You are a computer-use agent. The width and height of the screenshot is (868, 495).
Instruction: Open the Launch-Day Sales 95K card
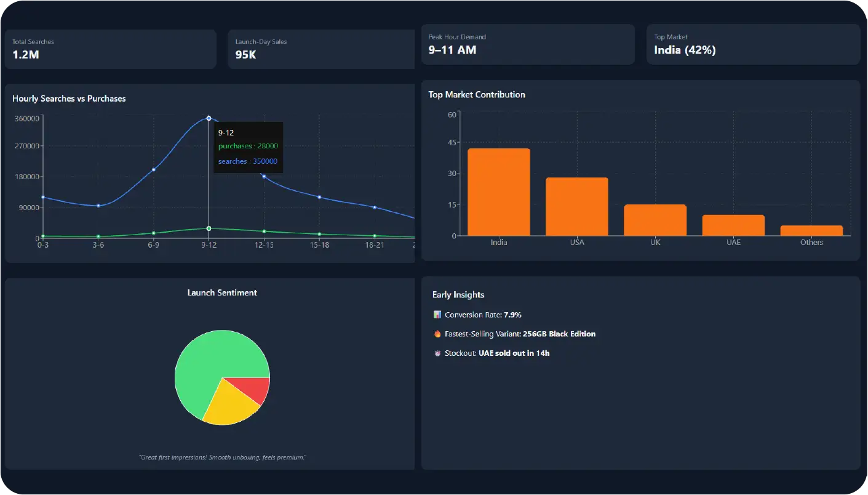click(x=321, y=49)
